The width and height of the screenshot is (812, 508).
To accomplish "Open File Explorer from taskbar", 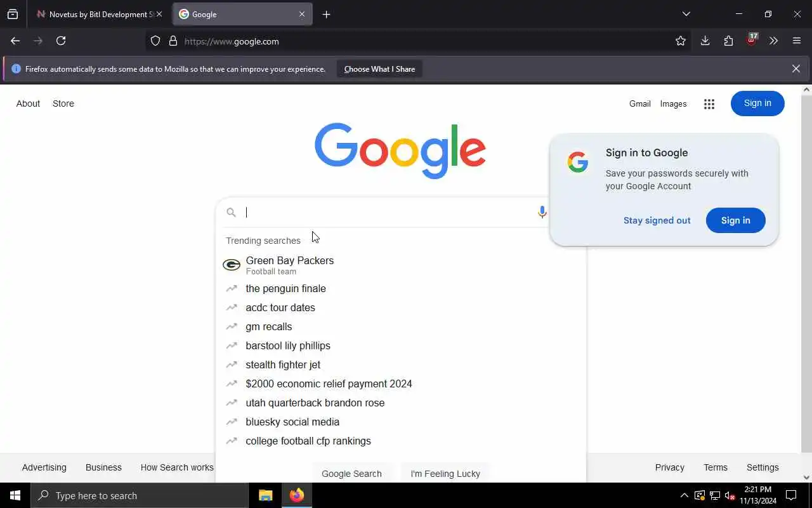I will (265, 495).
